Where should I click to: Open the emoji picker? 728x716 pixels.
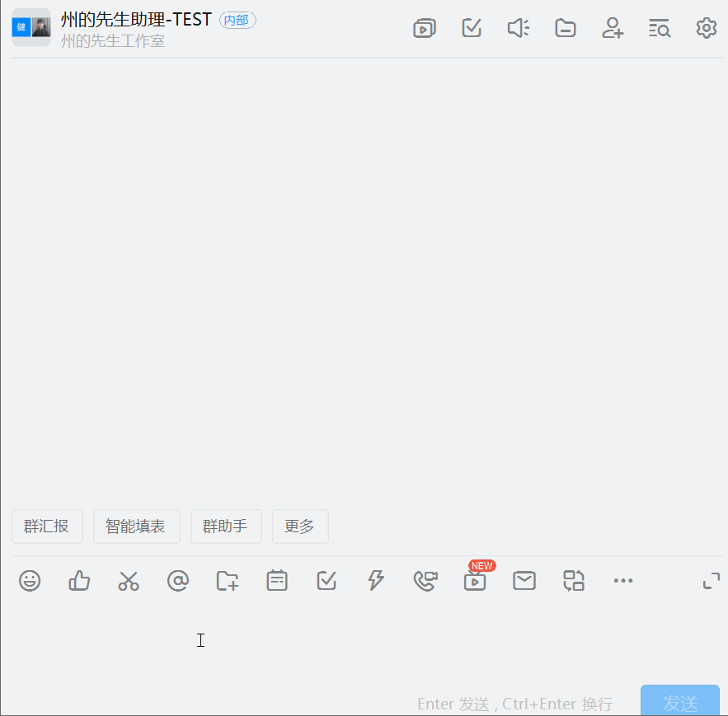30,581
